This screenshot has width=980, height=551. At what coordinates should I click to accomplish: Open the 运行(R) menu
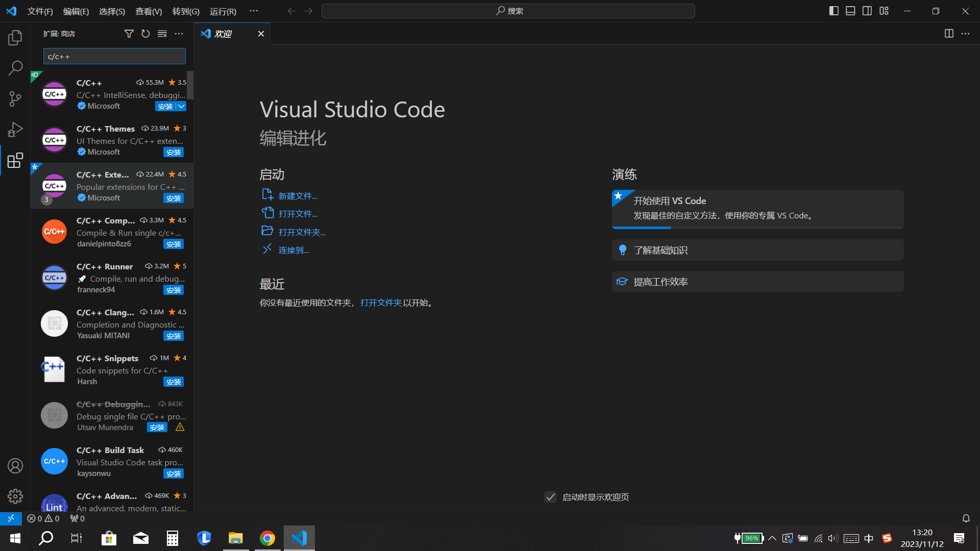(223, 11)
